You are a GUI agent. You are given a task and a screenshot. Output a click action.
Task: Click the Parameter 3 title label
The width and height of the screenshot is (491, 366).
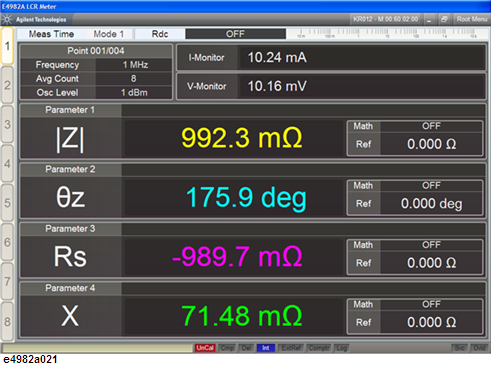pyautogui.click(x=70, y=229)
